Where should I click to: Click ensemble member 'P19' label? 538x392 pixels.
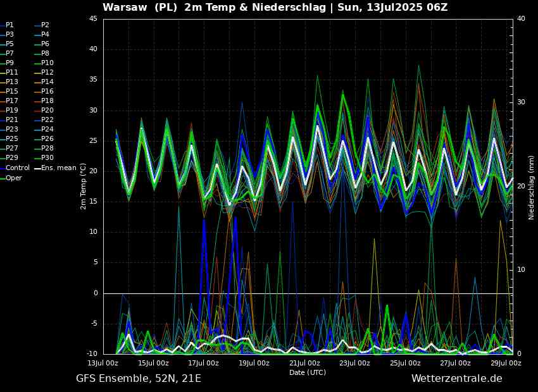pos(11,111)
